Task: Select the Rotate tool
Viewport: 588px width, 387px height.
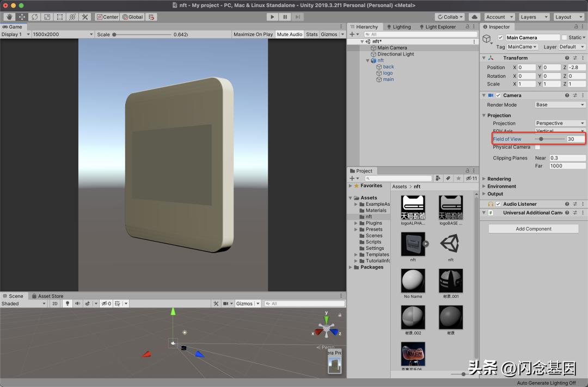Action: click(x=34, y=17)
